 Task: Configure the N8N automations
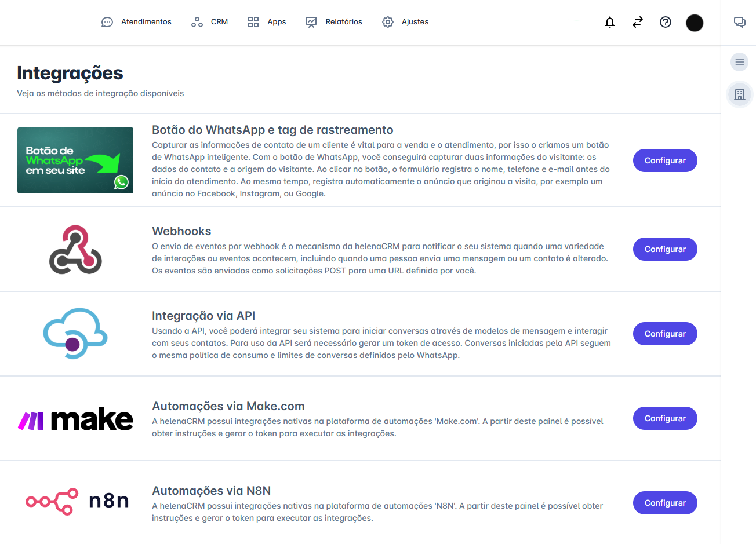point(665,503)
